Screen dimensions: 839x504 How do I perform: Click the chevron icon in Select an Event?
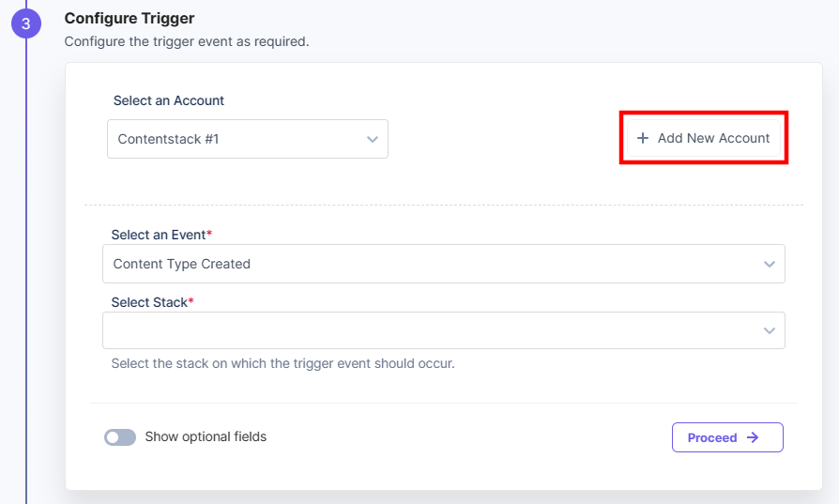pos(769,264)
